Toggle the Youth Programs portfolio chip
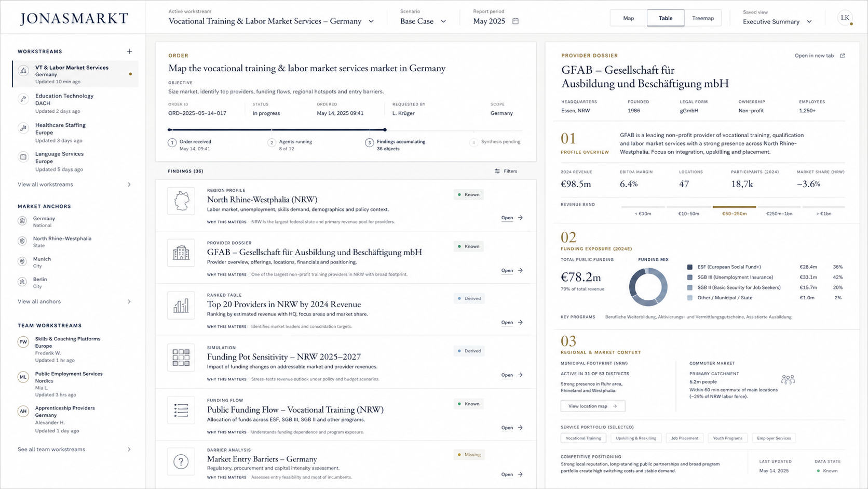This screenshot has height=489, width=868. point(727,438)
